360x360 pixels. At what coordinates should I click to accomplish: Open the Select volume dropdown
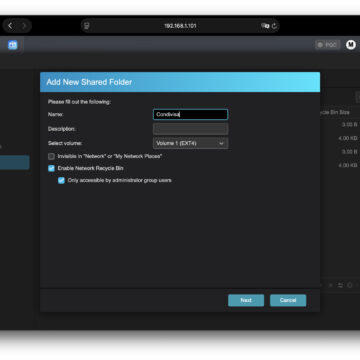tap(190, 143)
